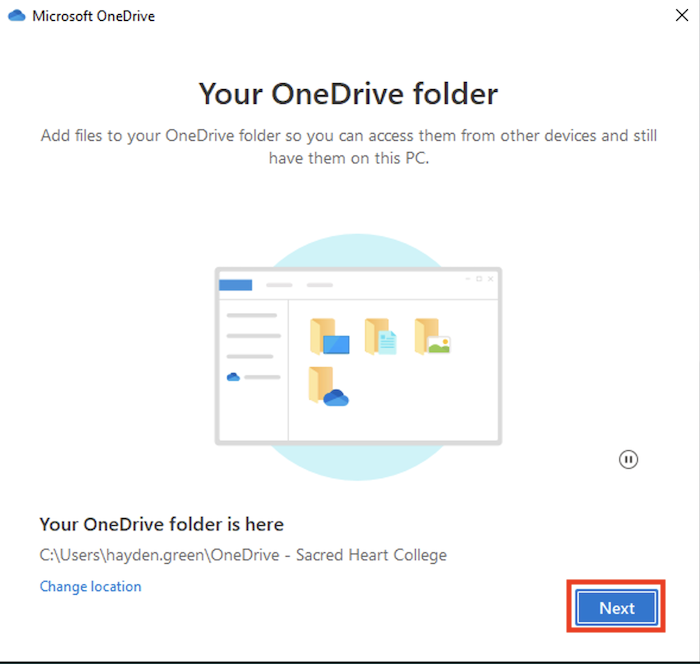This screenshot has width=700, height=664.
Task: Click the folder with document icon
Action: pyautogui.click(x=380, y=337)
